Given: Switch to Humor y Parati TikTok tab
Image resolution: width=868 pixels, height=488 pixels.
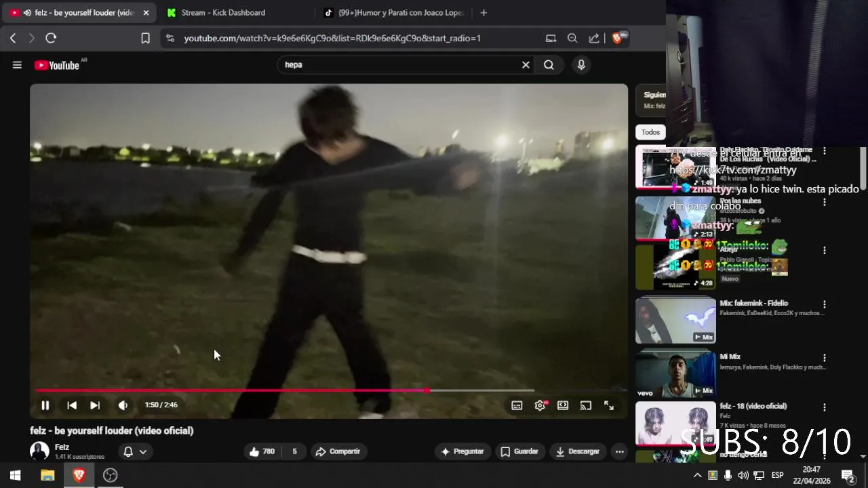Looking at the screenshot, I should tap(394, 12).
